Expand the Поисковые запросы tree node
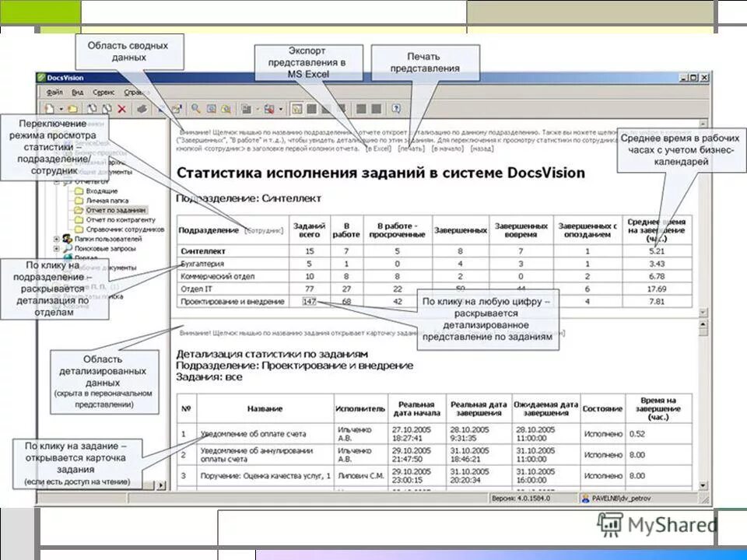 point(56,248)
